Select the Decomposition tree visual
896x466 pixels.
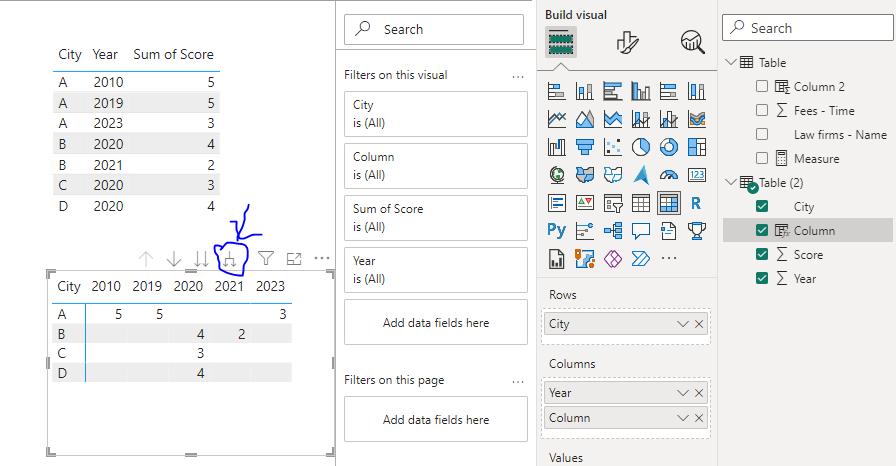[x=613, y=231]
